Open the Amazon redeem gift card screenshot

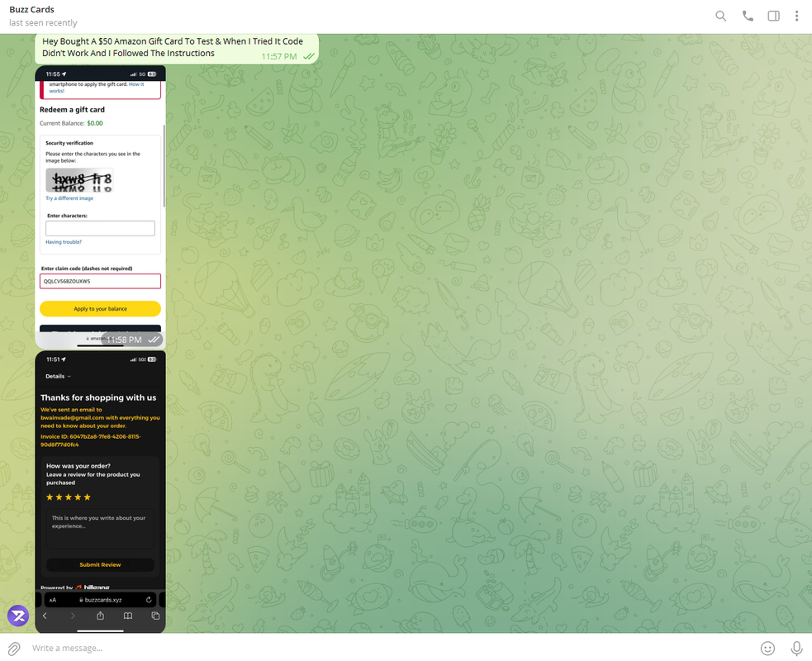[x=101, y=207]
